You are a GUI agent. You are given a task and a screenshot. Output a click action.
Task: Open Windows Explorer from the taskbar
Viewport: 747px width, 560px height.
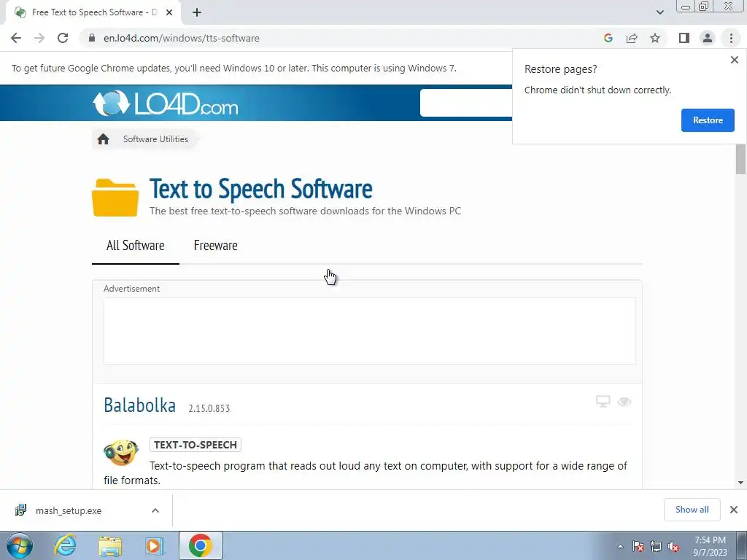111,546
